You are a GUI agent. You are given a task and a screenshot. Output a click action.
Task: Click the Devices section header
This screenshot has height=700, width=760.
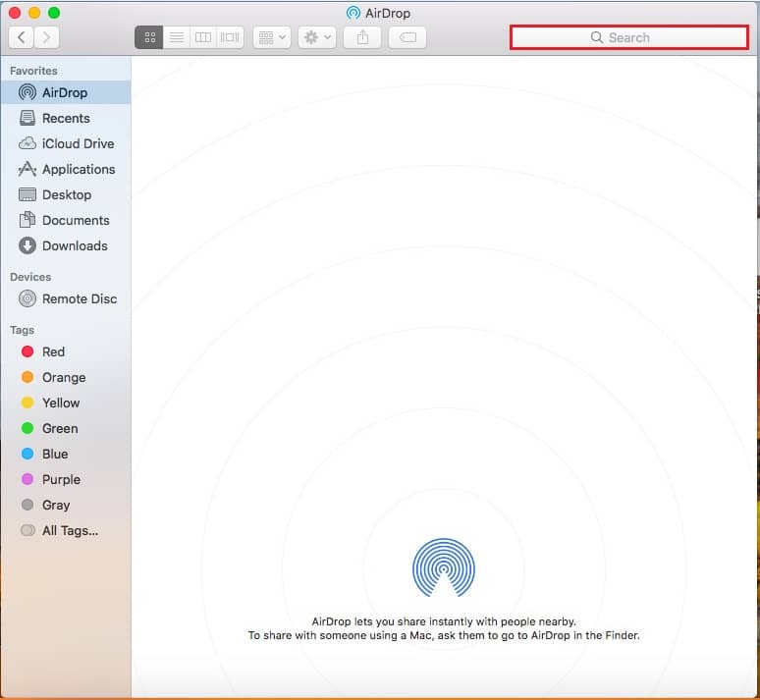pyautogui.click(x=30, y=277)
